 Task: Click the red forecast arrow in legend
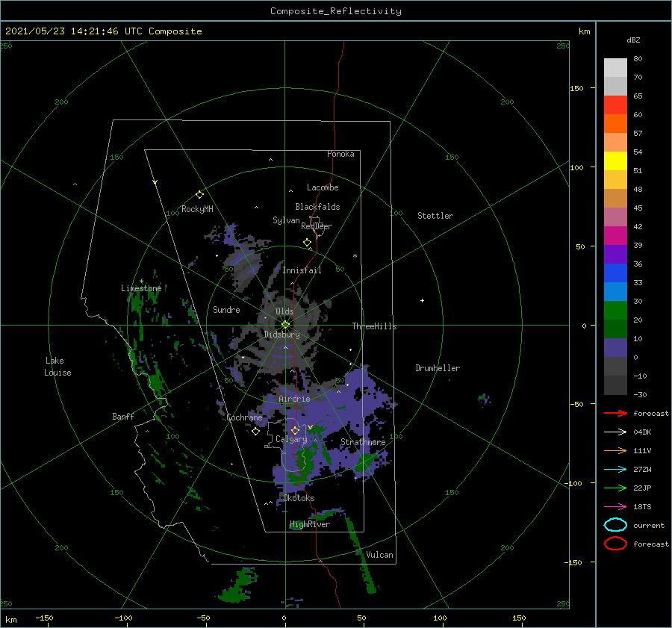(615, 413)
